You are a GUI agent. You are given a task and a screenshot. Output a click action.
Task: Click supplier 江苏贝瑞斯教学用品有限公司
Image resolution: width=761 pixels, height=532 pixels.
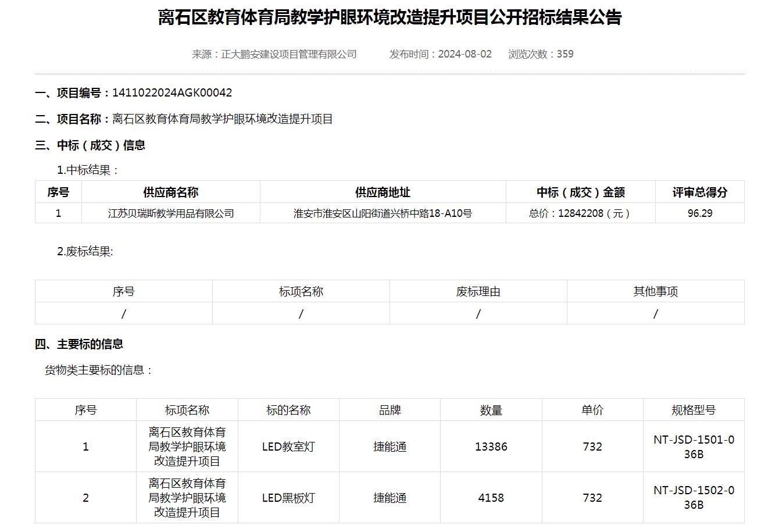(171, 213)
